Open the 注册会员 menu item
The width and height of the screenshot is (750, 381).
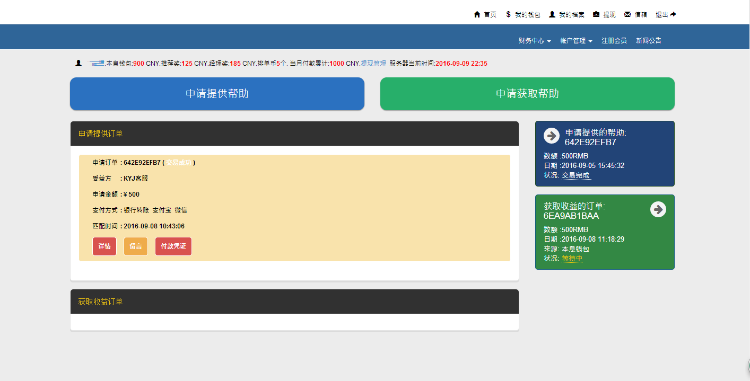click(614, 41)
